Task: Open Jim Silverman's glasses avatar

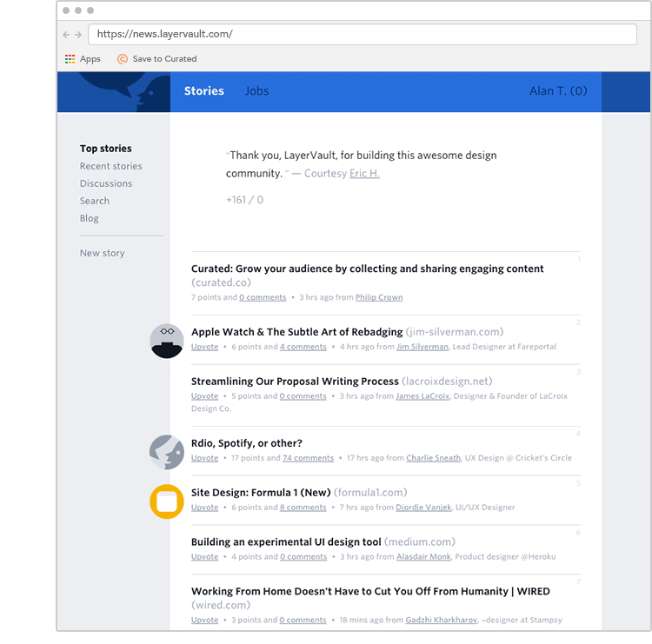Action: click(167, 341)
